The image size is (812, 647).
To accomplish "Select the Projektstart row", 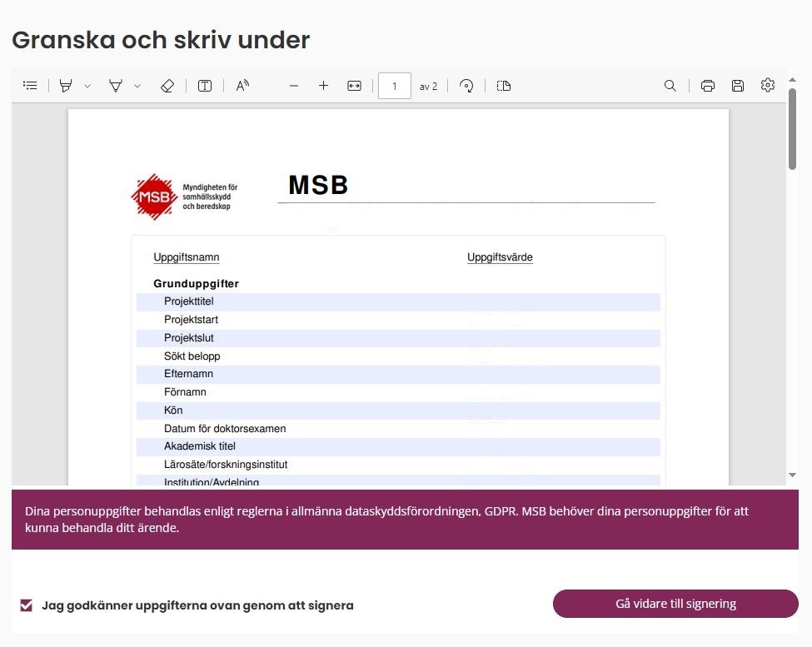I will click(x=398, y=320).
